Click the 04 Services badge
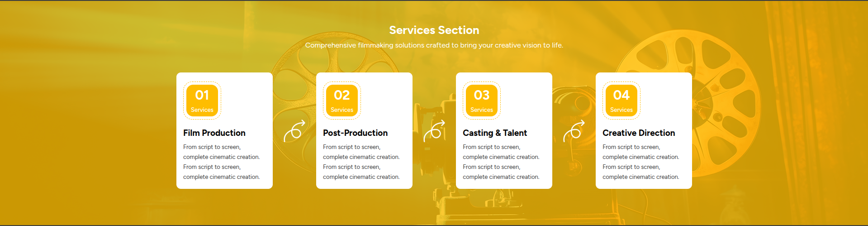 coord(621,101)
